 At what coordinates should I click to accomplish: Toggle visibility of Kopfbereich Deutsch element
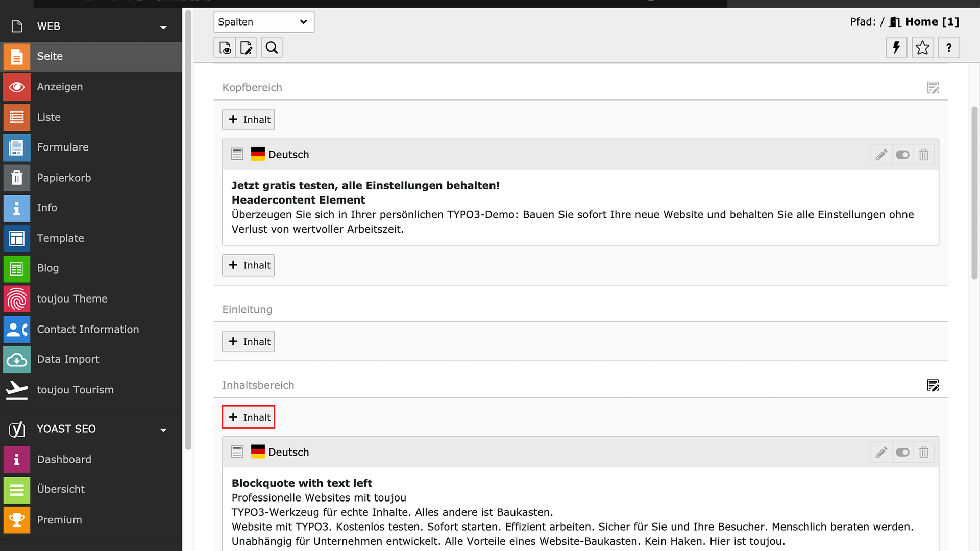pyautogui.click(x=902, y=155)
